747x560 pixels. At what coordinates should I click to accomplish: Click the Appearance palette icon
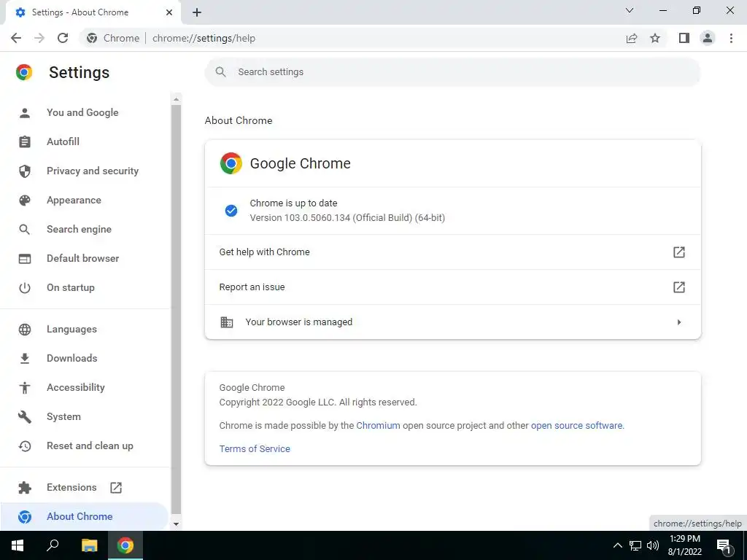pos(25,200)
